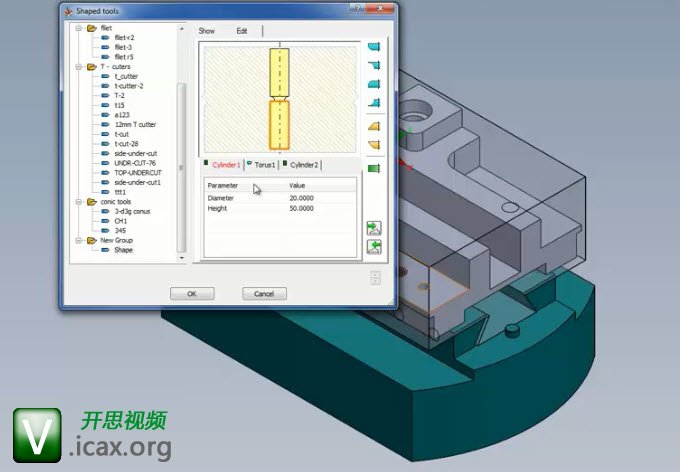Open the Edit menu
Image resolution: width=680 pixels, height=472 pixels.
click(242, 31)
